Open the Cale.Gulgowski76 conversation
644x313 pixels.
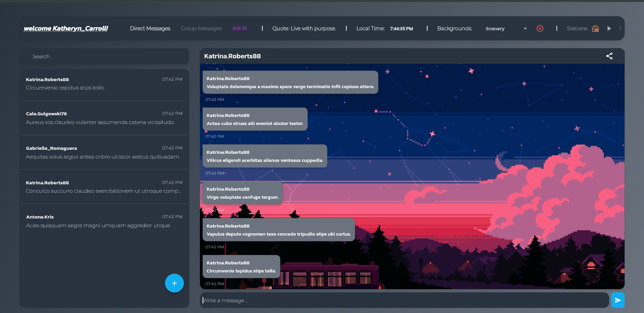(104, 118)
